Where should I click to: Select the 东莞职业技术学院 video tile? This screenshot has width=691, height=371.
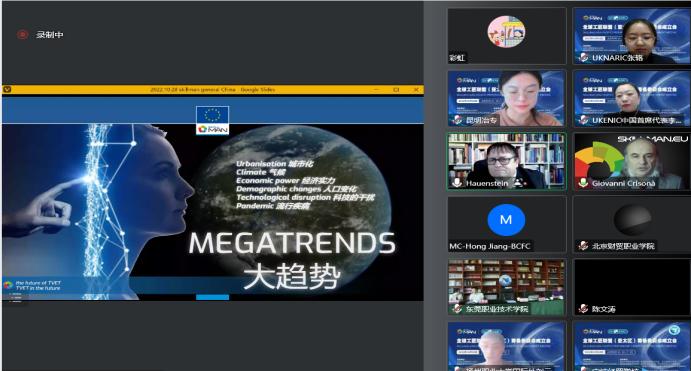pos(507,287)
